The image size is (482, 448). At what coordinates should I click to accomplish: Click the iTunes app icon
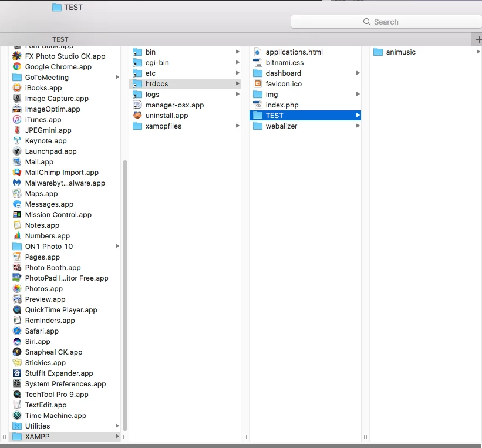pyautogui.click(x=17, y=120)
